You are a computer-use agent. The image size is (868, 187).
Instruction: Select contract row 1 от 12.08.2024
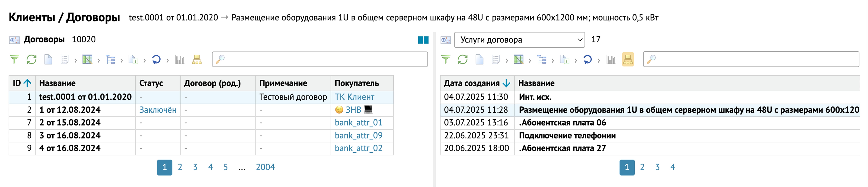201,110
